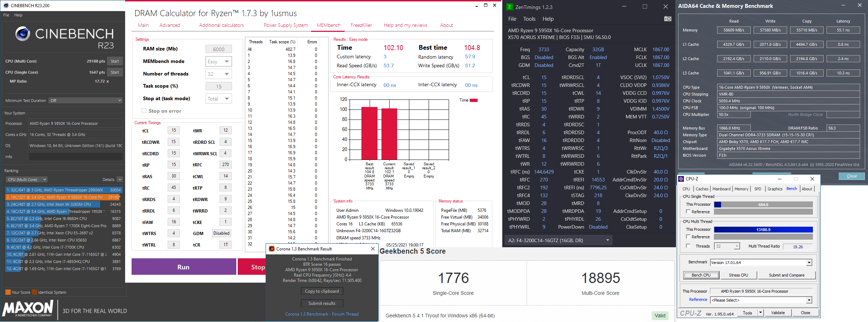Open ranking CPU (Multi Core) dropdown
Image resolution: width=868 pixels, height=322 pixels.
27,180
